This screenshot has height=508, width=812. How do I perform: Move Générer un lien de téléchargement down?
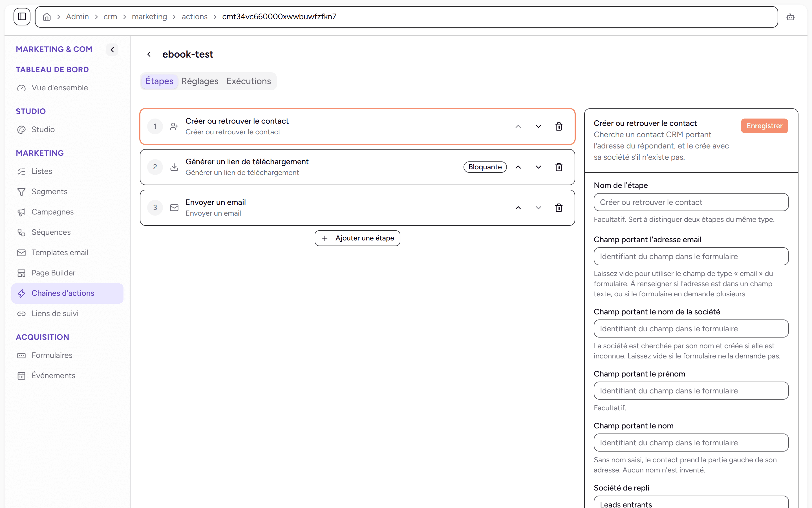click(x=539, y=167)
